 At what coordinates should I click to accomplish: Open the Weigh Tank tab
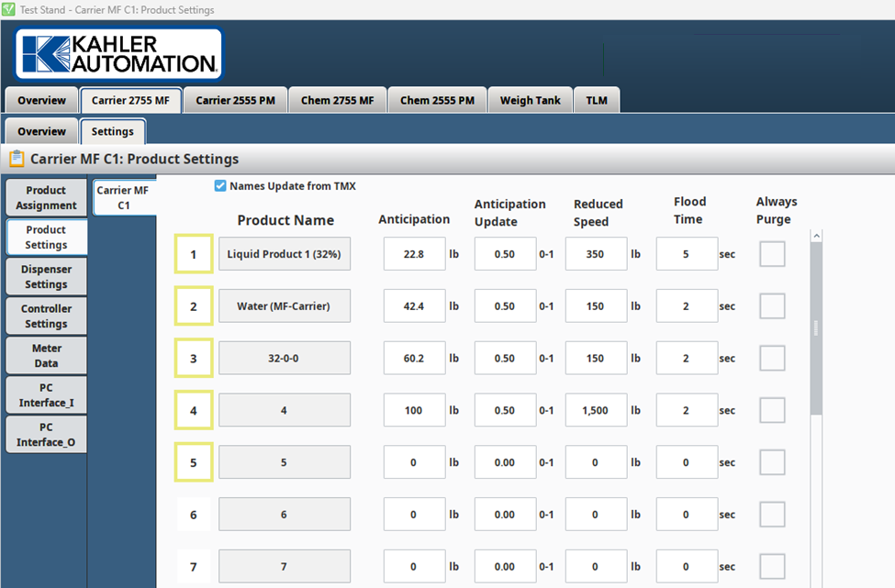click(x=530, y=101)
